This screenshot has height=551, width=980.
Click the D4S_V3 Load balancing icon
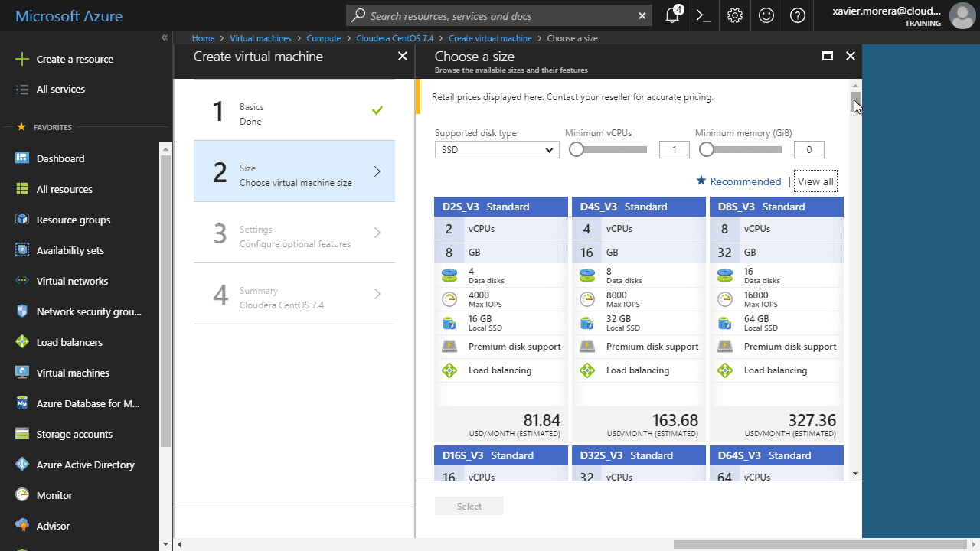click(587, 370)
